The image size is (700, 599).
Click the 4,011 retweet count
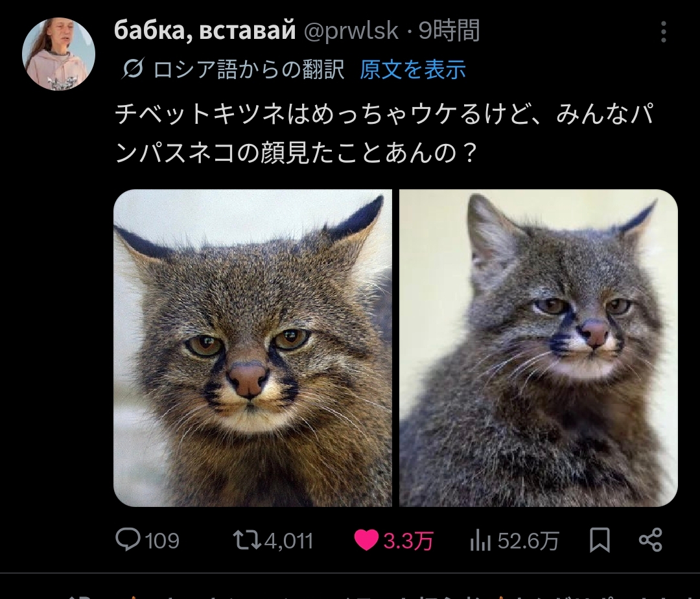[288, 540]
